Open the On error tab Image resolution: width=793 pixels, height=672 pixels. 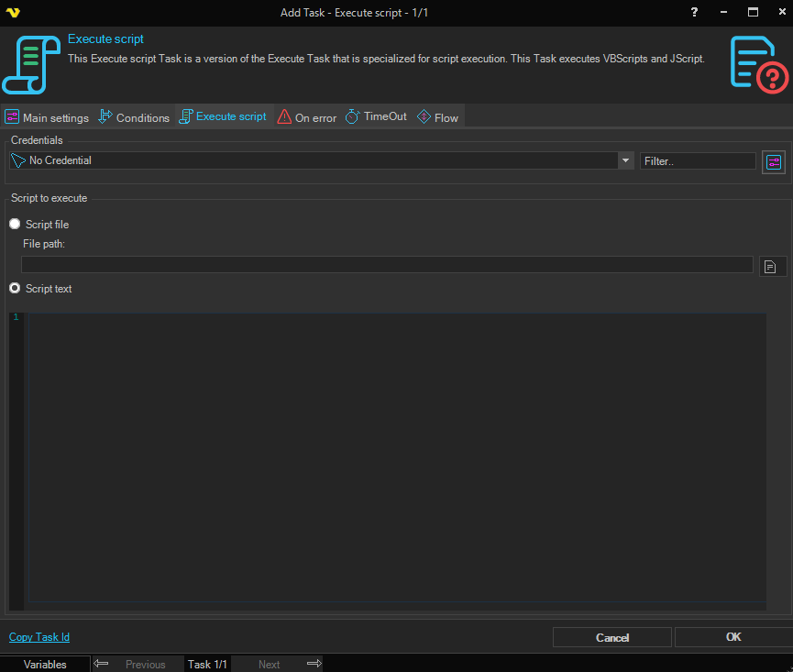pyautogui.click(x=307, y=117)
